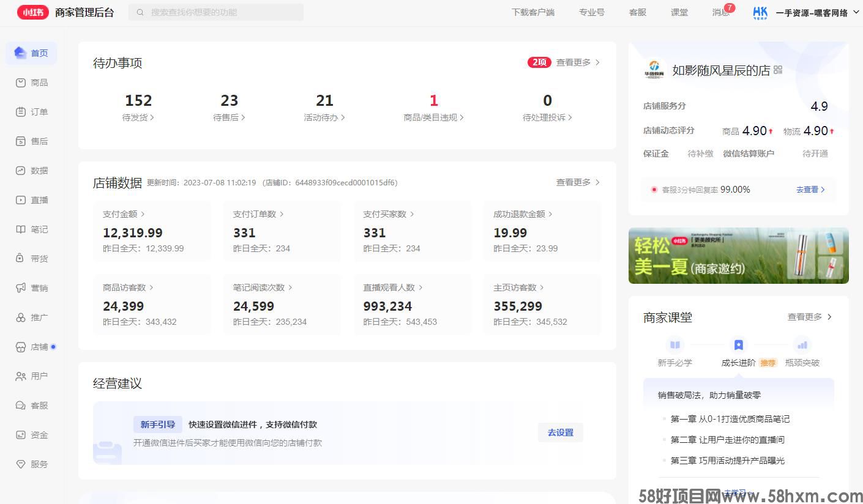863x504 pixels.
Task: Select the 瓶颈突破 chart step icon
Action: pos(802,344)
